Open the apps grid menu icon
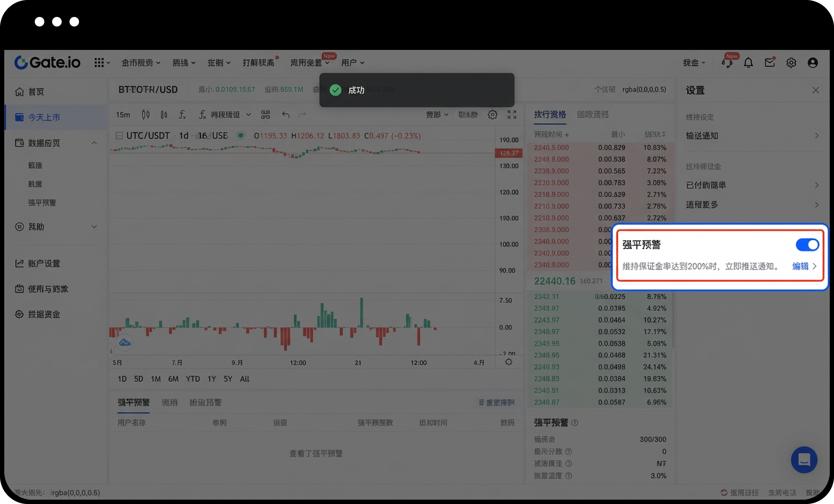The width and height of the screenshot is (834, 504). tap(102, 63)
